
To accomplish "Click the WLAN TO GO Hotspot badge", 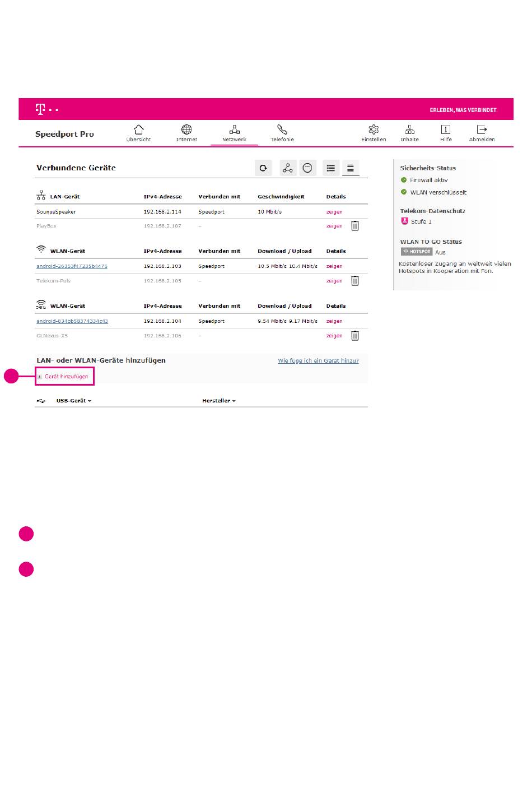I will pyautogui.click(x=417, y=252).
